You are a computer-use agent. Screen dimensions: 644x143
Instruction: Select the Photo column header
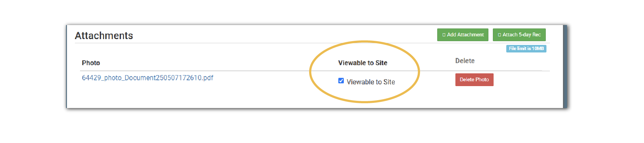click(91, 63)
